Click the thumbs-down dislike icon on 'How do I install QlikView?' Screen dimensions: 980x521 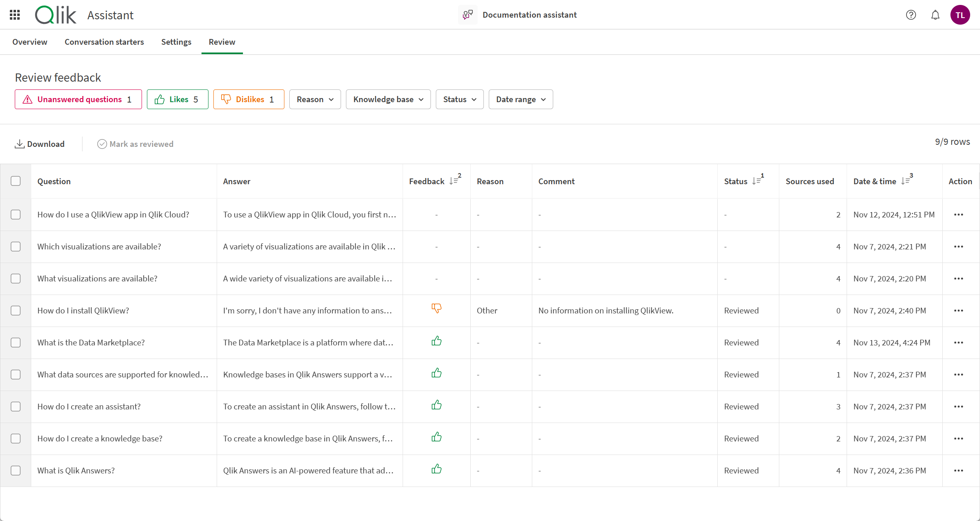435,310
